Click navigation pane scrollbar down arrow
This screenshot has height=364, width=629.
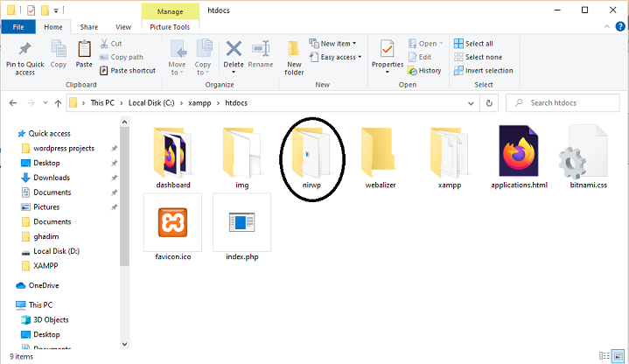point(124,344)
